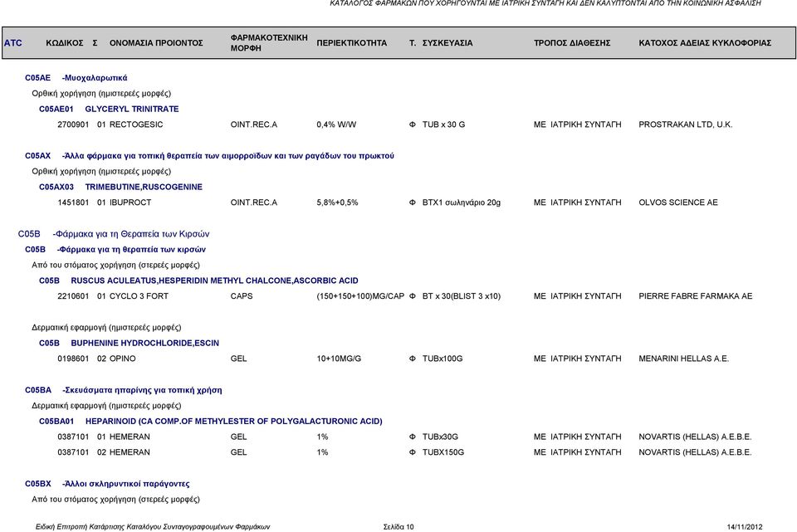Click the "ATC" column header
The height and width of the screenshot is (532, 797).
(13, 42)
